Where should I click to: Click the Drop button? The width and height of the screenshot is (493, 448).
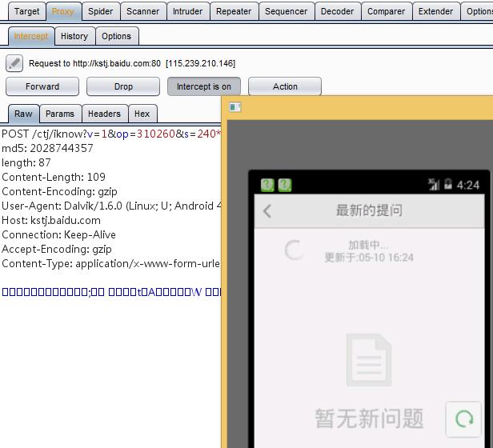point(123,86)
